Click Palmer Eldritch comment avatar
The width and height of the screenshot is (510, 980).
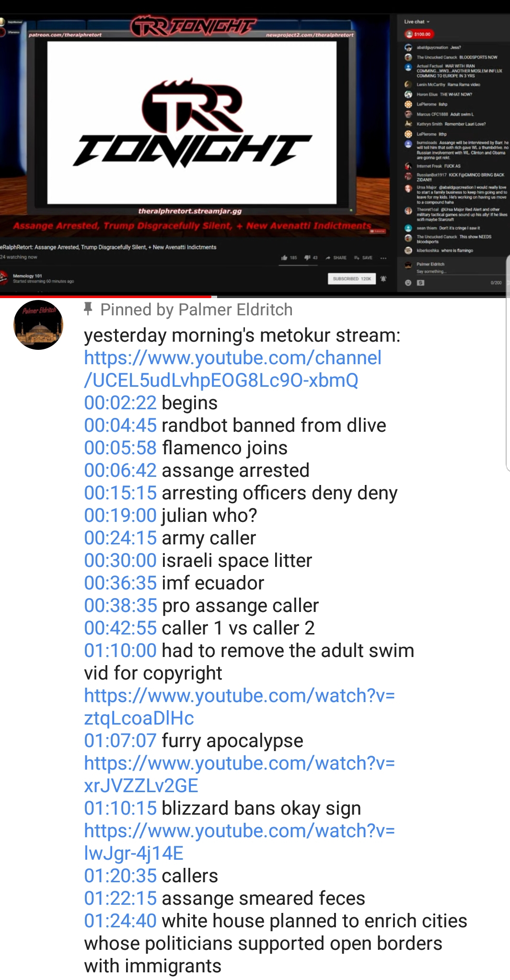click(38, 325)
